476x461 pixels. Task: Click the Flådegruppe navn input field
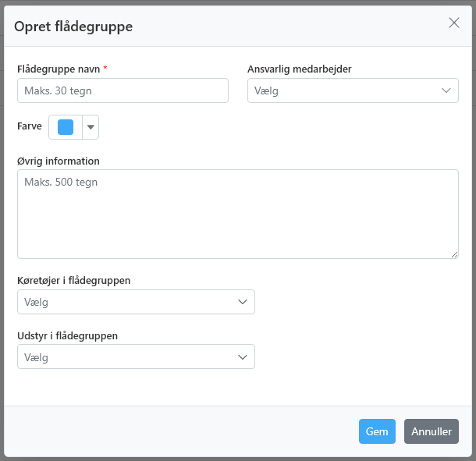pyautogui.click(x=123, y=90)
